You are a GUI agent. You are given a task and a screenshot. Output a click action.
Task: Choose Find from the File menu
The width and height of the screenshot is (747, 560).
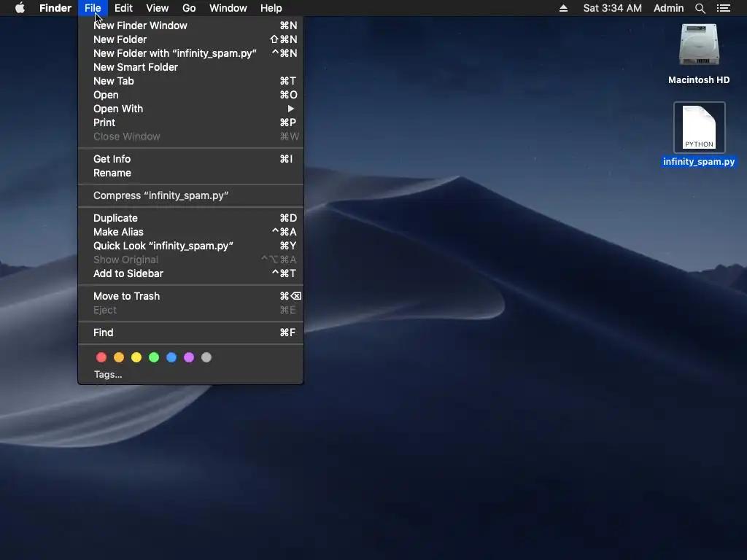point(190,332)
